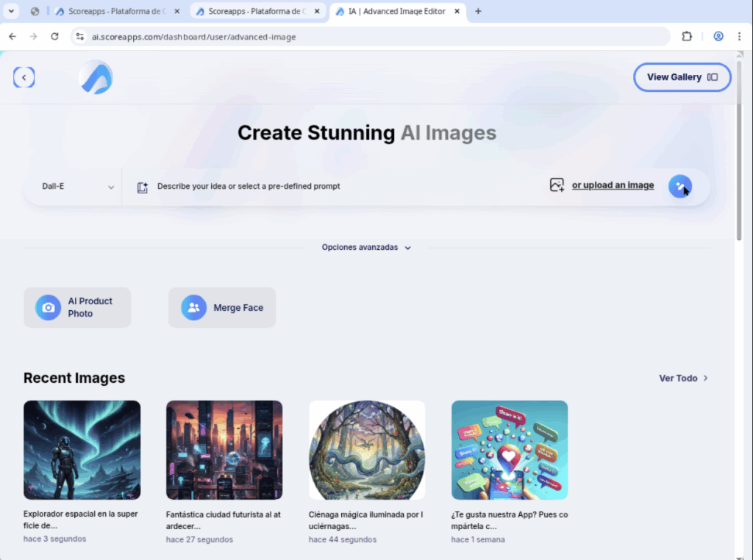Viewport: 753px width, 560px height.
Task: Click the 'or upload an image' link
Action: [x=613, y=185]
